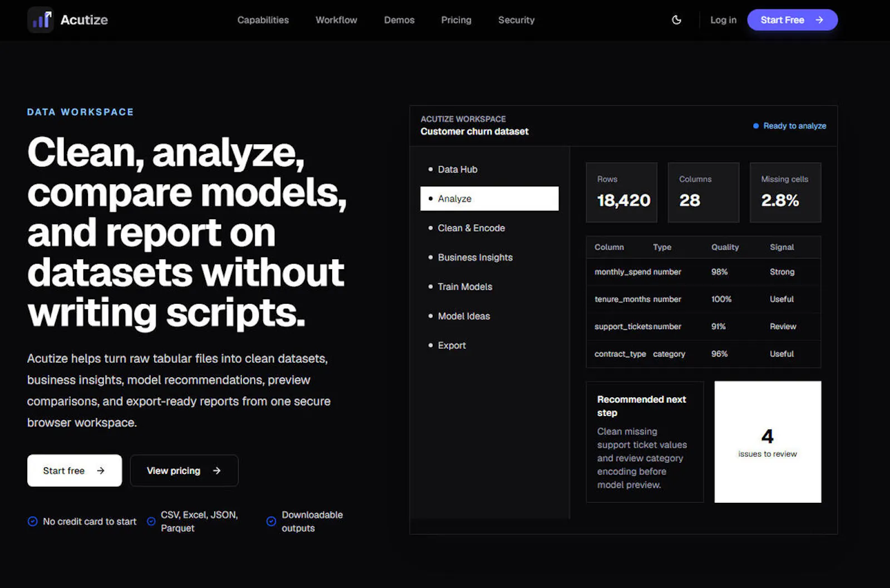The width and height of the screenshot is (890, 588).
Task: Click the Customer churn dataset title
Action: (474, 132)
